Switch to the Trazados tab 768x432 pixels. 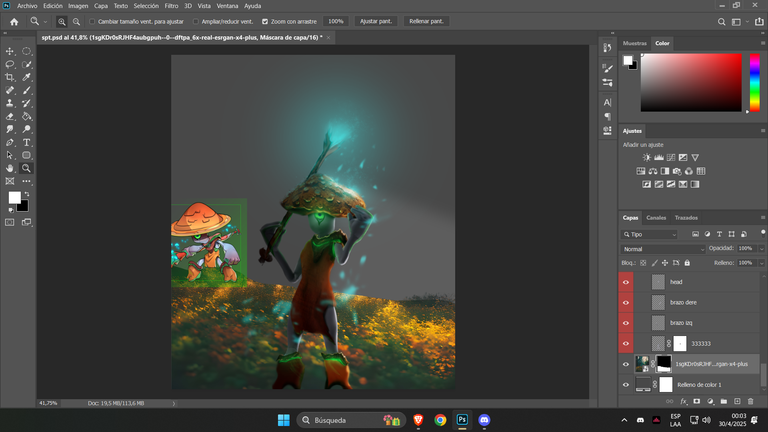tap(686, 217)
